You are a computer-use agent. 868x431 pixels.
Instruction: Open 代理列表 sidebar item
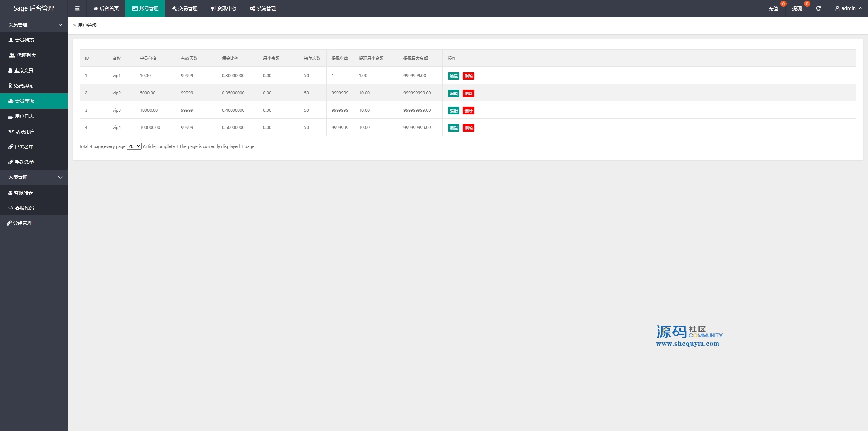[x=26, y=55]
